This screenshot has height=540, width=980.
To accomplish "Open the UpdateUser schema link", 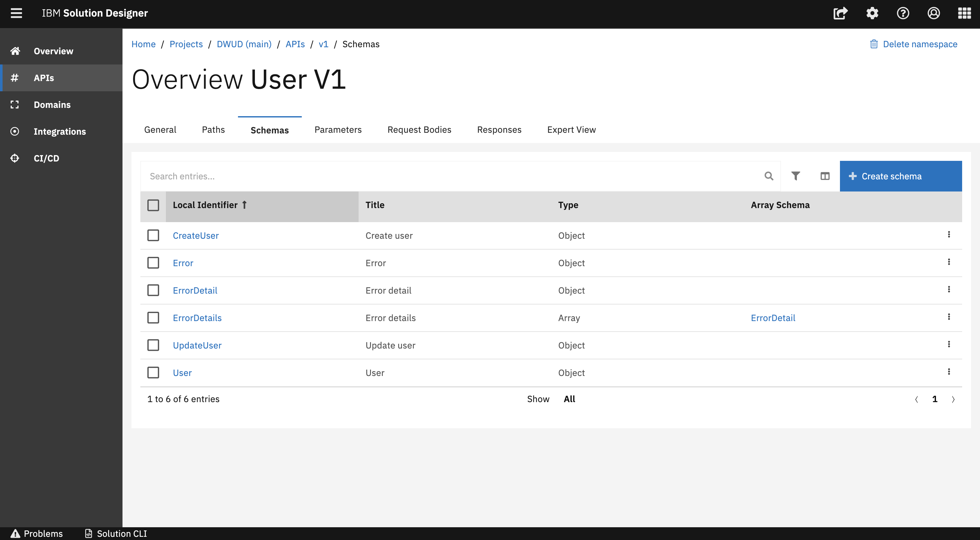I will pyautogui.click(x=197, y=345).
